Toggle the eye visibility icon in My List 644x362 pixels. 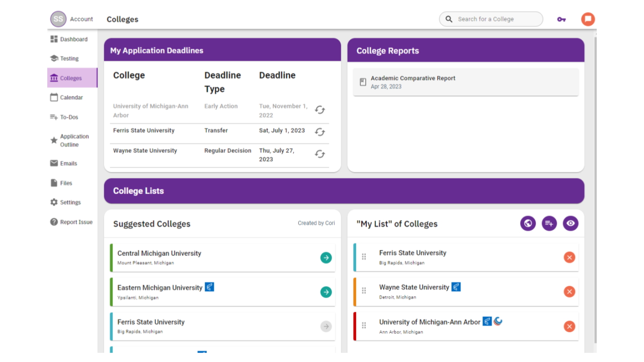pos(571,223)
